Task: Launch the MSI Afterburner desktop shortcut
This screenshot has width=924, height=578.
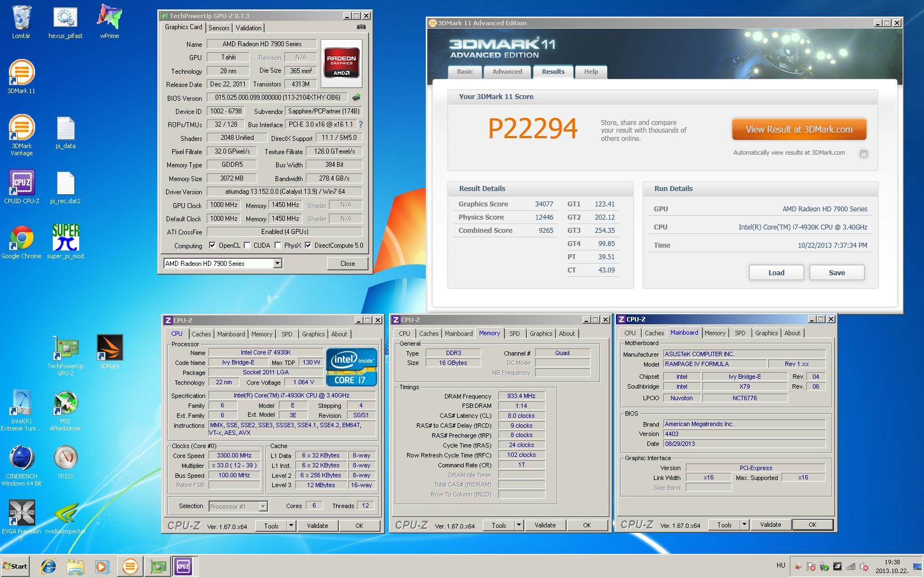Action: pyautogui.click(x=65, y=410)
